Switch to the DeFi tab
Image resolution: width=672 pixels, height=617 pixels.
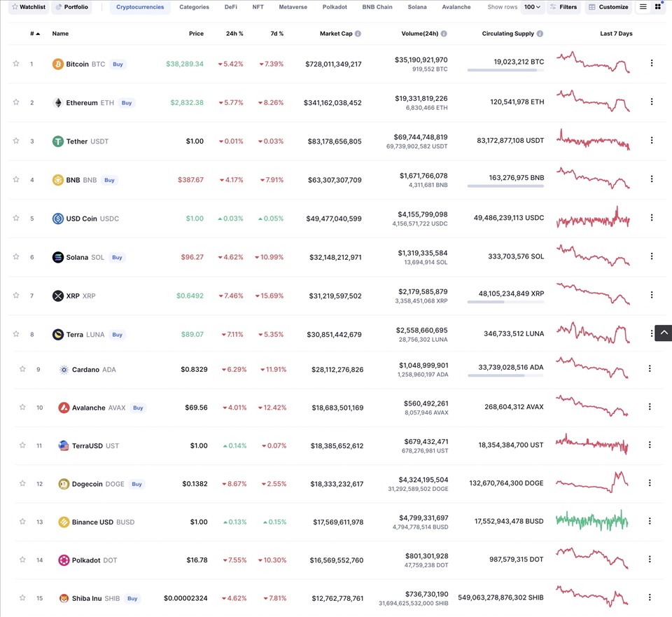pyautogui.click(x=230, y=7)
